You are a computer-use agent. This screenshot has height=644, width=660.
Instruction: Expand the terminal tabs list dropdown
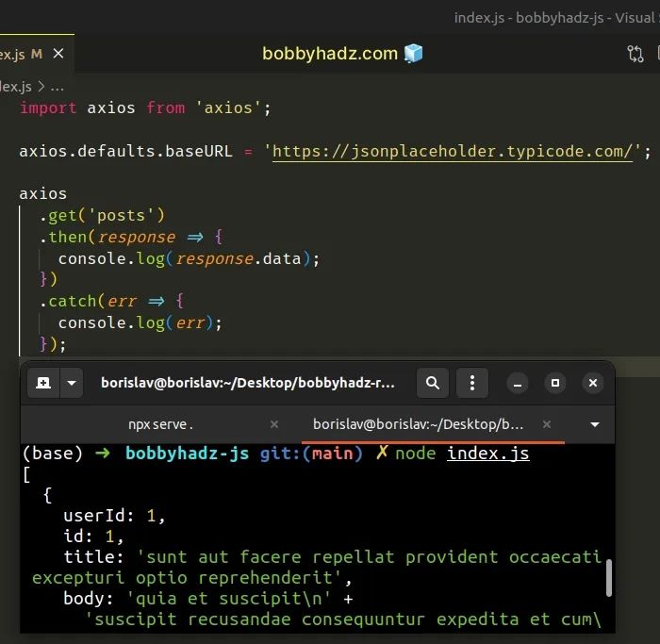pos(594,424)
